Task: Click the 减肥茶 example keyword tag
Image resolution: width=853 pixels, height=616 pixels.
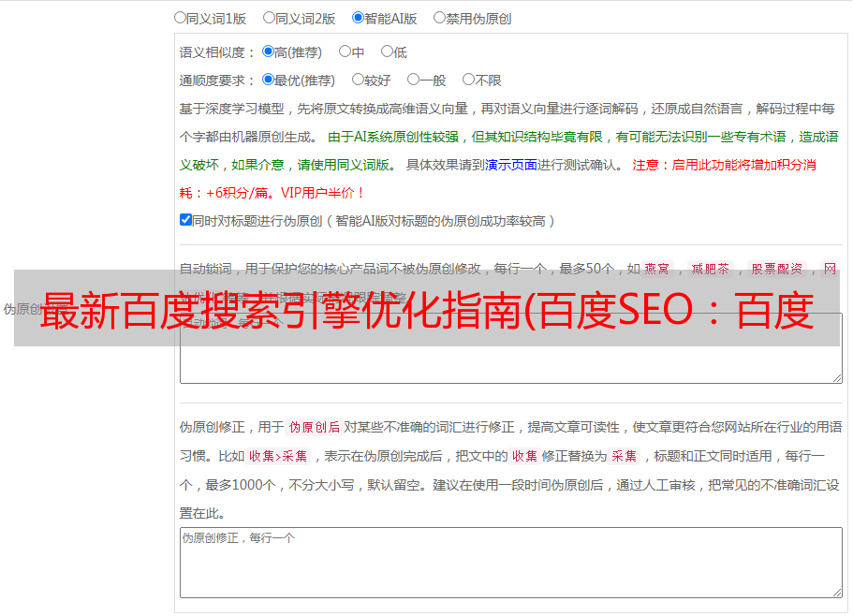Action: [711, 269]
